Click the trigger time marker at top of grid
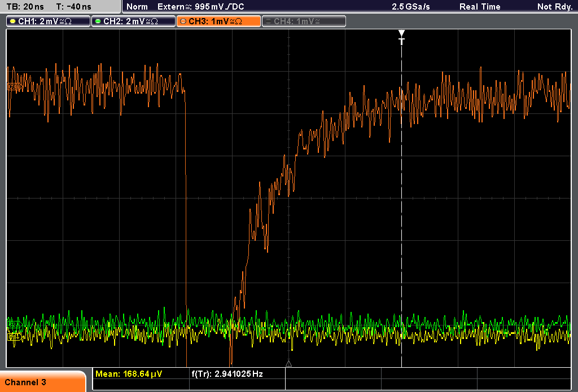The image size is (578, 392). click(402, 38)
